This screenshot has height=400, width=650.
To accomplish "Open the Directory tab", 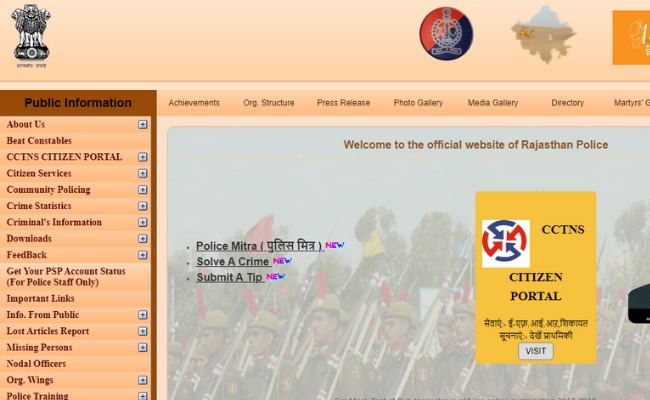I will point(568,103).
